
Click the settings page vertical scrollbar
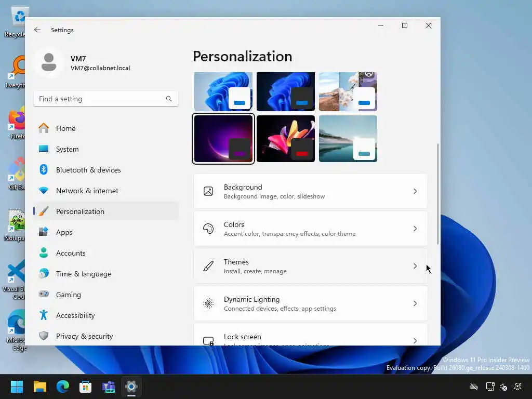437,193
